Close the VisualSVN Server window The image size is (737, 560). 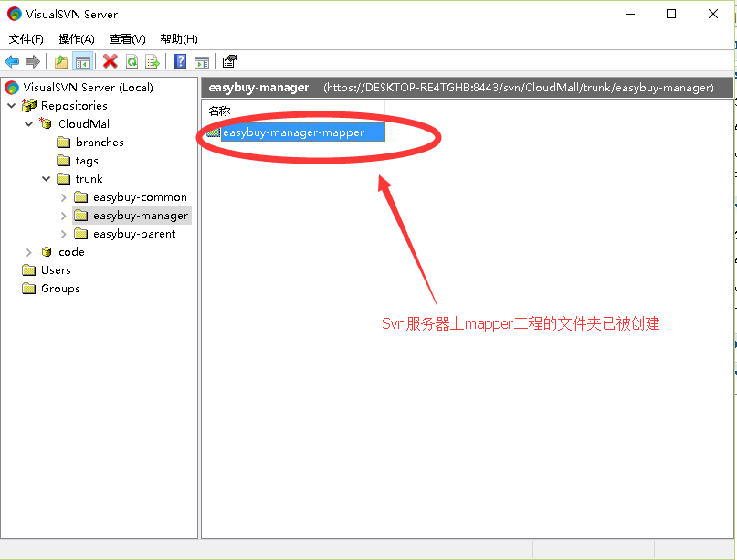point(713,14)
